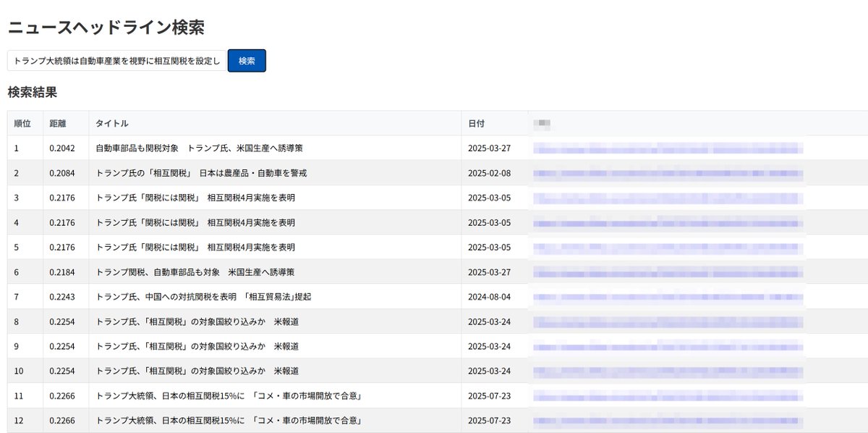Click distance 0.2254 in the rank 8 row
868x433 pixels.
62,321
